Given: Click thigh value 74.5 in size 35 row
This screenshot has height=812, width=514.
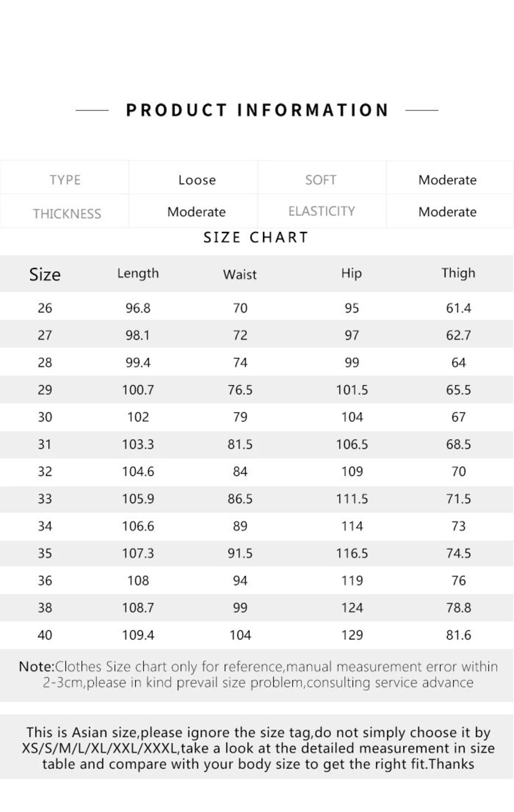Looking at the screenshot, I should pyautogui.click(x=458, y=554).
